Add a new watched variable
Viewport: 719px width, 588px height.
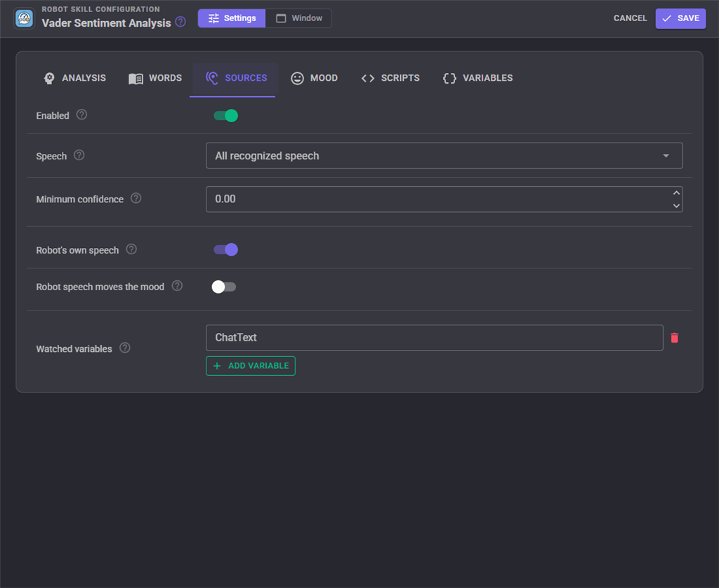point(251,366)
